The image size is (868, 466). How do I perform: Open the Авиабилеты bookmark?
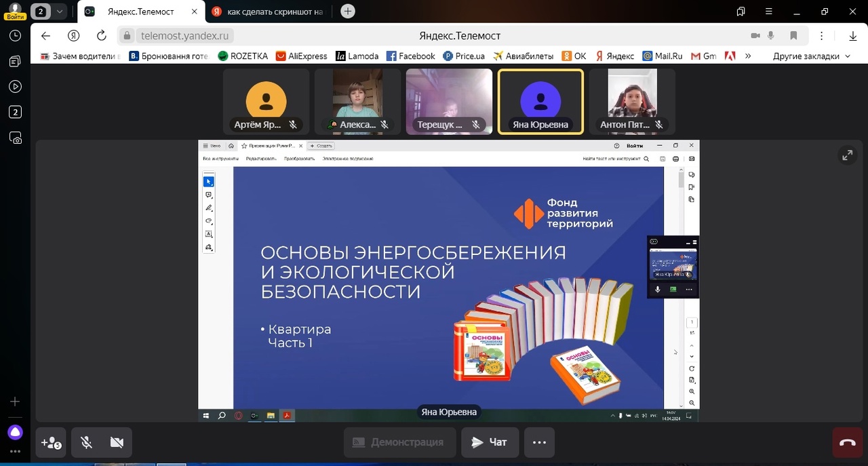click(x=524, y=56)
